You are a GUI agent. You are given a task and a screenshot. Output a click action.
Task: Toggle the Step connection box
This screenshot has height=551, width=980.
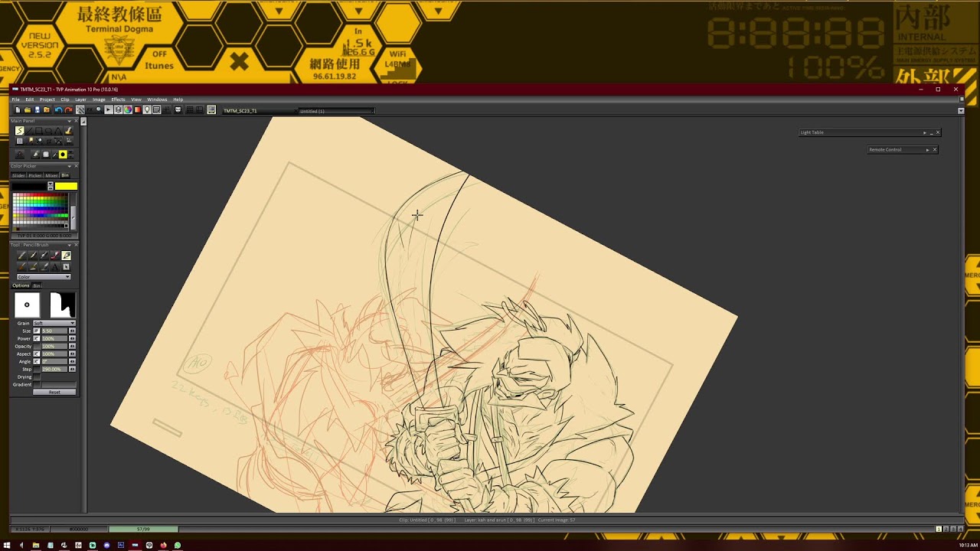point(36,369)
